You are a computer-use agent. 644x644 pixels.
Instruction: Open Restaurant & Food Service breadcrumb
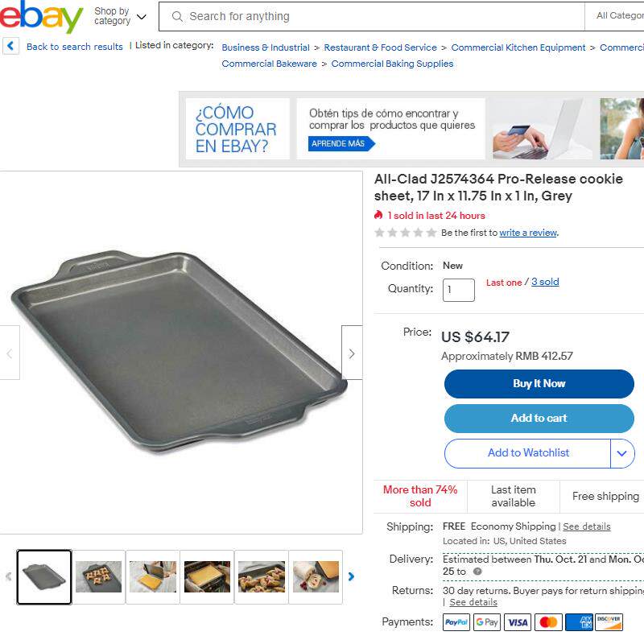click(x=380, y=47)
